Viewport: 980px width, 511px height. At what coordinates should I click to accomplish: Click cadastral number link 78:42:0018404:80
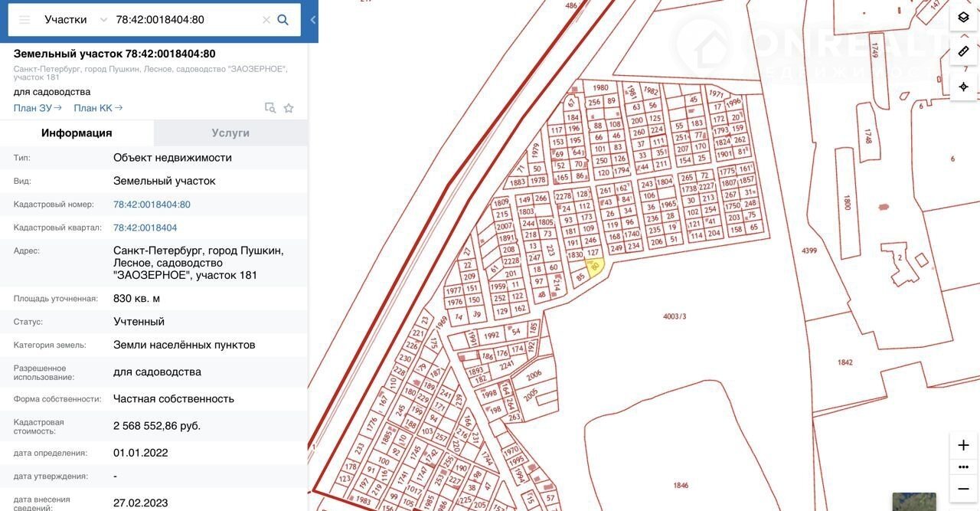pyautogui.click(x=152, y=205)
